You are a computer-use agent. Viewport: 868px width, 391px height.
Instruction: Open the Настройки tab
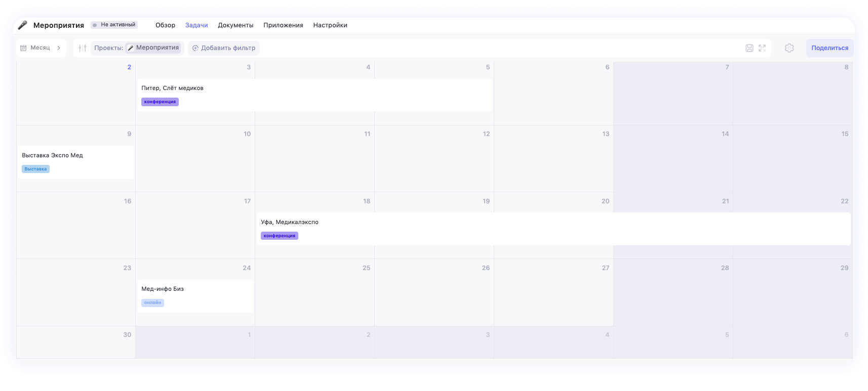click(x=330, y=25)
